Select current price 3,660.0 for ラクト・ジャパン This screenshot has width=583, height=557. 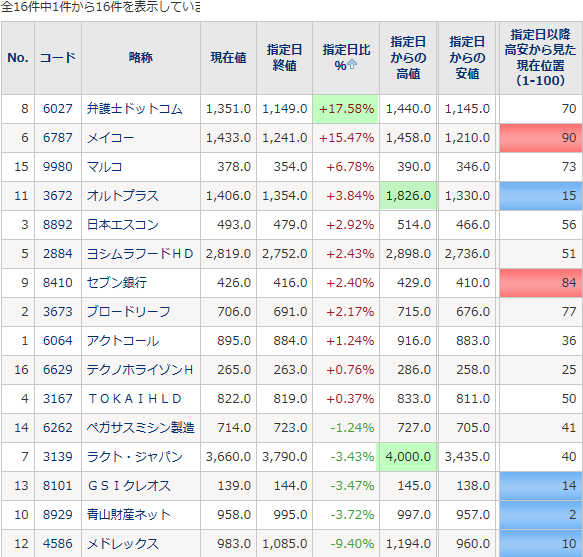[228, 457]
